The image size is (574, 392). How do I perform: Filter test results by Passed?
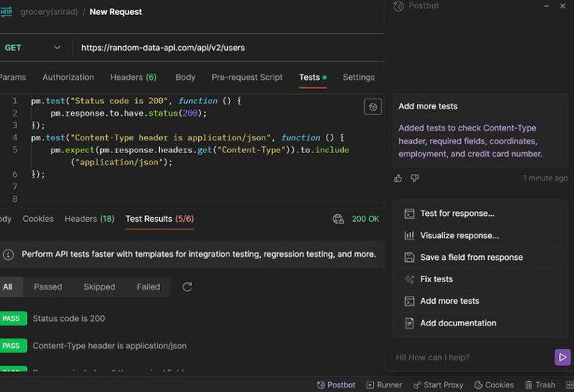tap(48, 287)
